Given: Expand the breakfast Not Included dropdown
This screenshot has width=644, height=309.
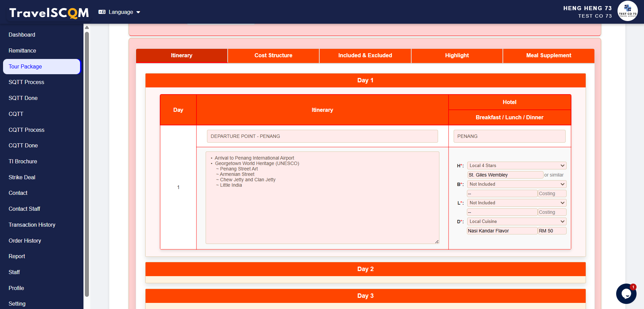Looking at the screenshot, I should [x=516, y=184].
